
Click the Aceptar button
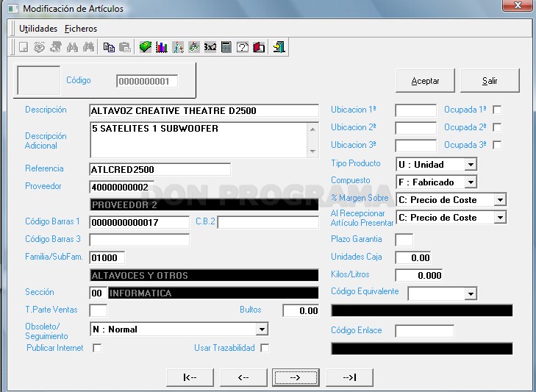[x=425, y=81]
